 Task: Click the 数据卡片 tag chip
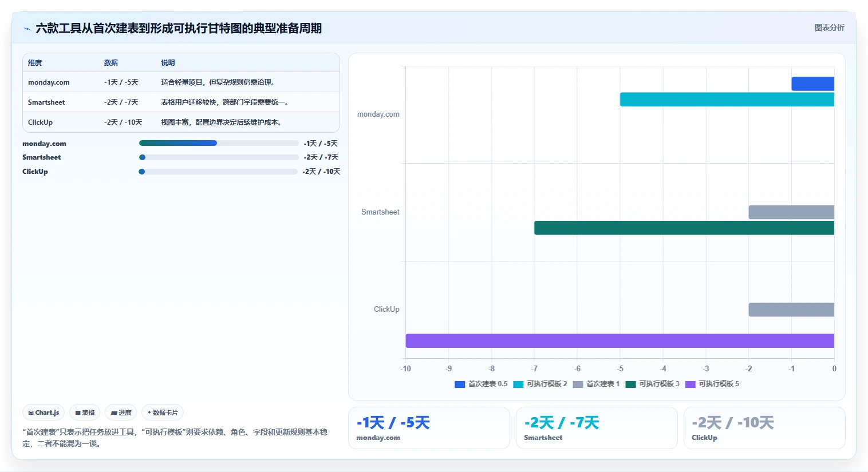(163, 412)
